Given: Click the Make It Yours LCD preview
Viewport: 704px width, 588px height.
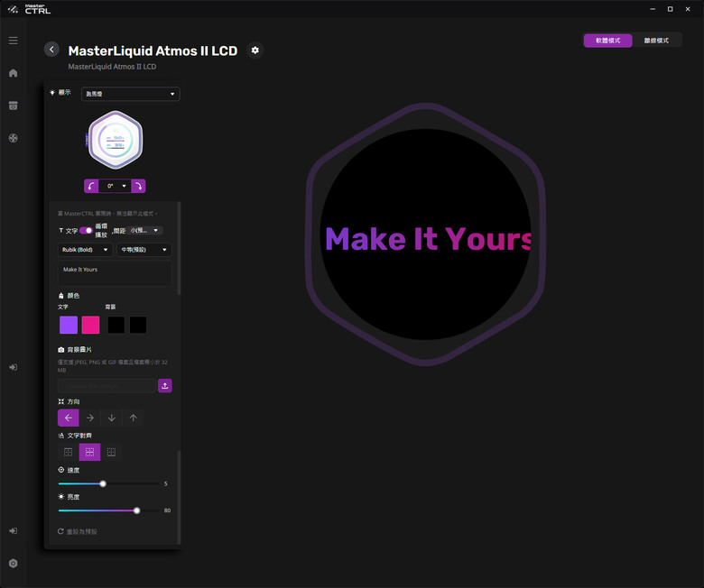Looking at the screenshot, I should tap(426, 234).
